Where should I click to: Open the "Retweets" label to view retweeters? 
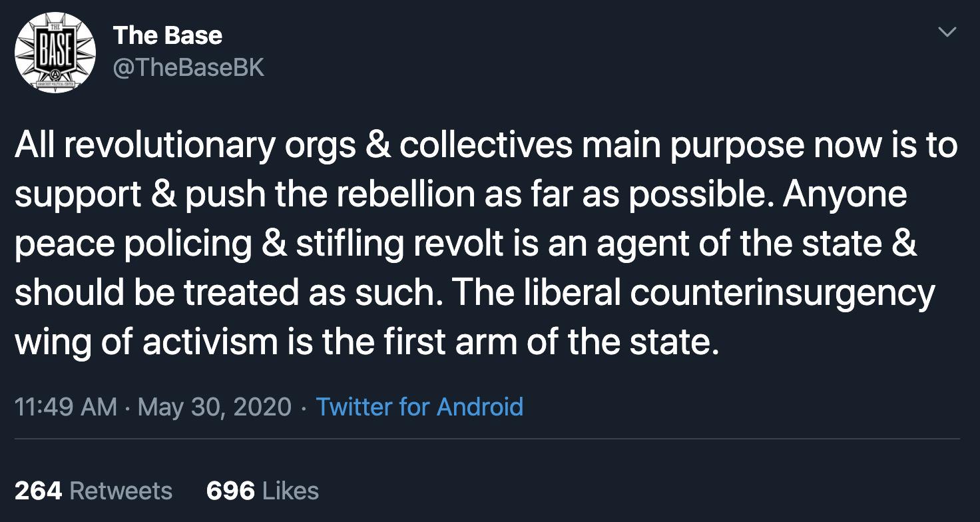tap(121, 491)
